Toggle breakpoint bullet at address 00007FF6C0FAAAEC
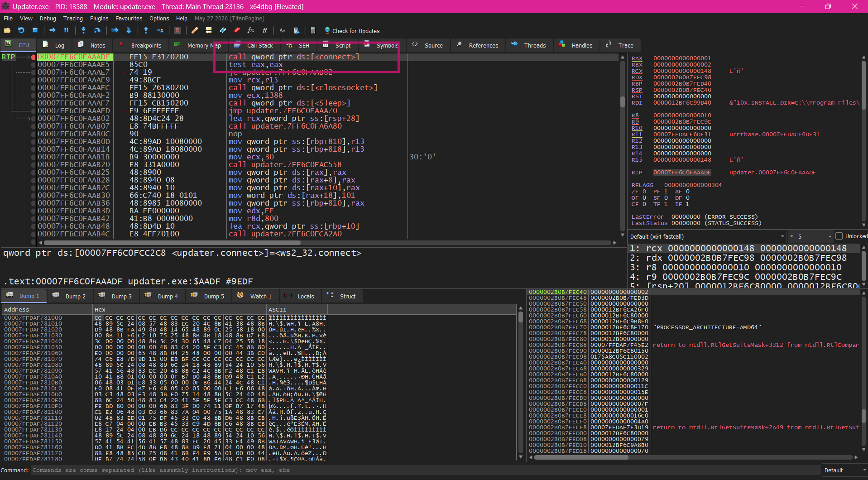 point(34,87)
